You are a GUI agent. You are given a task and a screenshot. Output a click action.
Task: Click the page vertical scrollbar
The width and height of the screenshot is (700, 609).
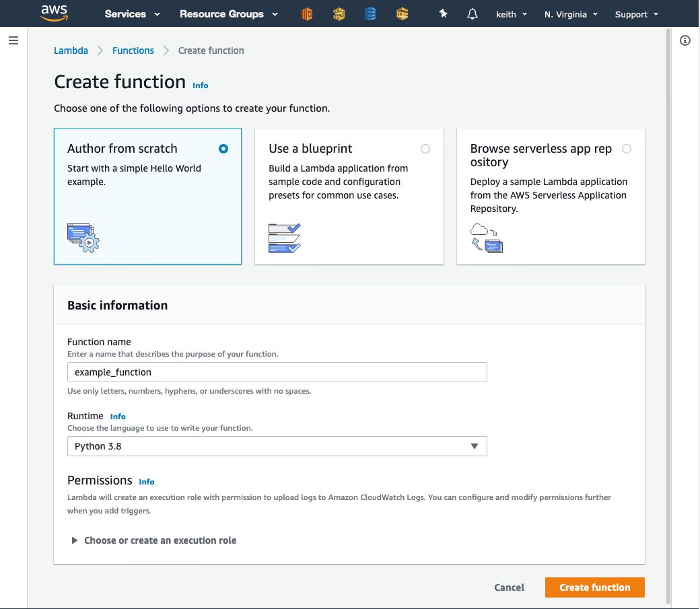click(668, 316)
